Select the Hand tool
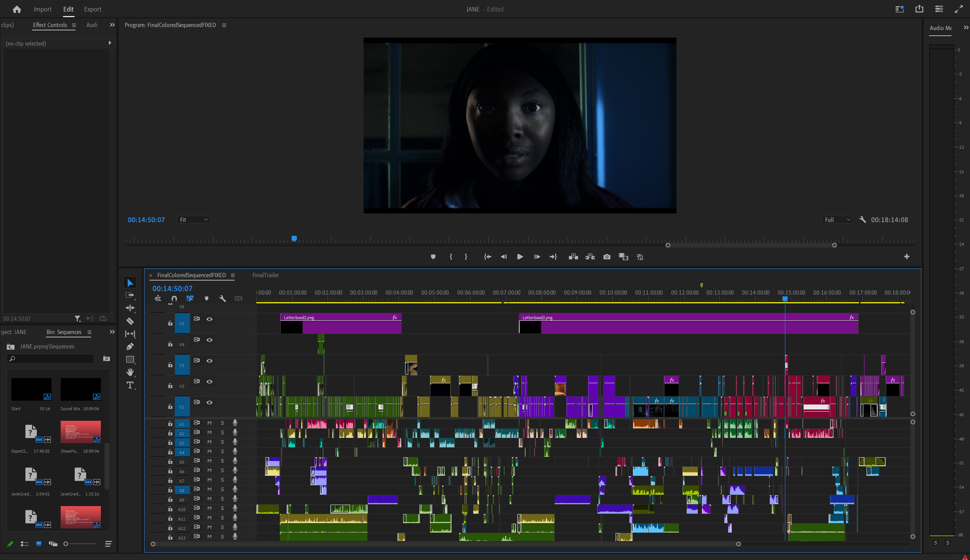 point(130,372)
